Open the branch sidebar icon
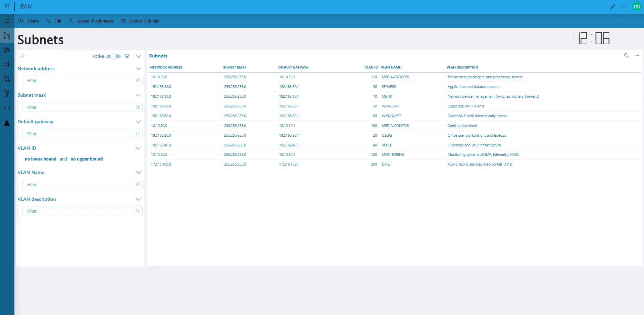Viewport: 644px width, 315px height. tap(7, 93)
